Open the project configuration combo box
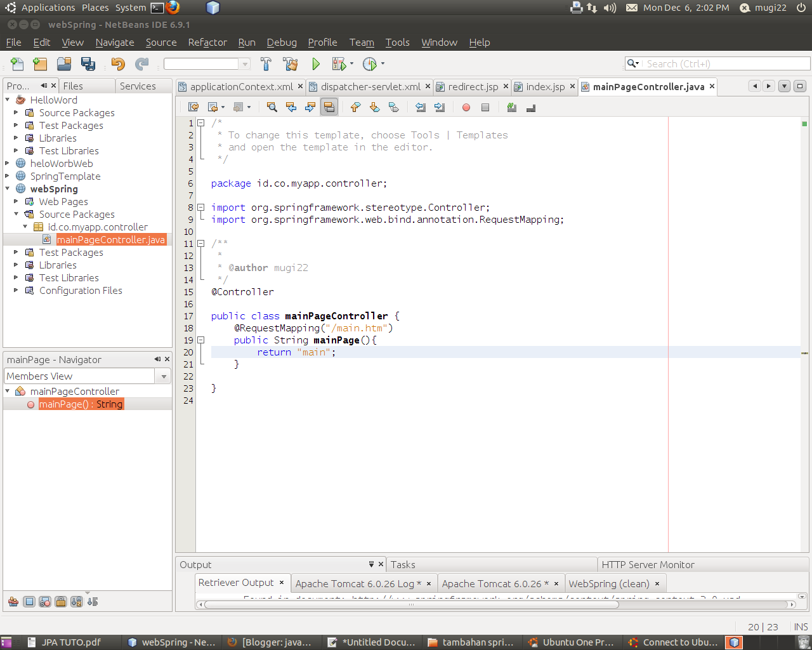Screen dimensions: 812x650 [207, 63]
